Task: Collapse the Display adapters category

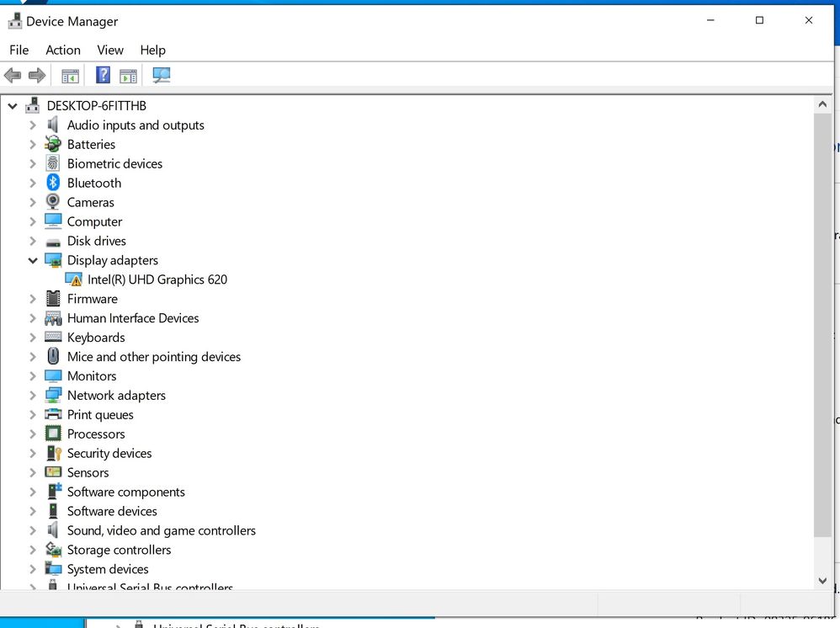Action: [x=33, y=260]
